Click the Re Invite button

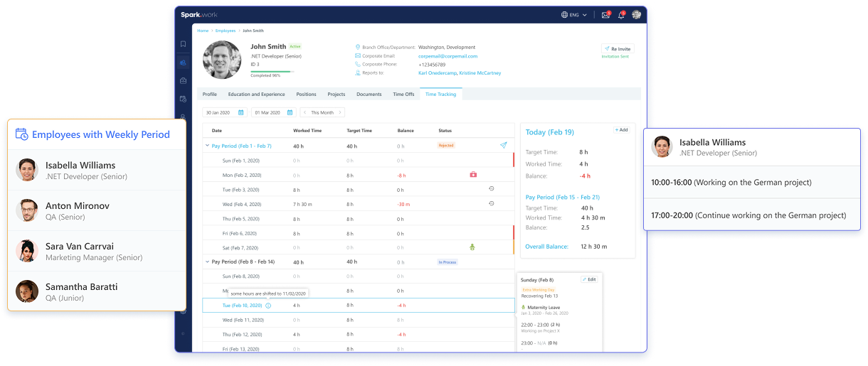click(x=617, y=48)
